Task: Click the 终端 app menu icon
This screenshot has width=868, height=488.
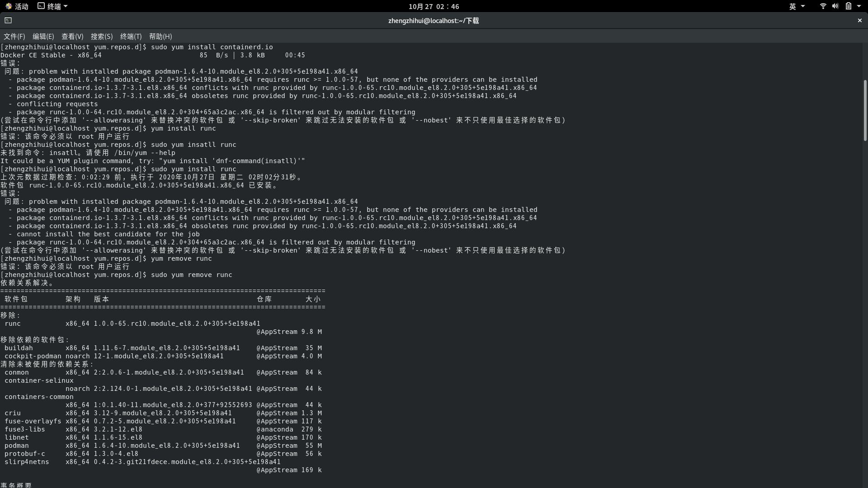Action: [41, 6]
